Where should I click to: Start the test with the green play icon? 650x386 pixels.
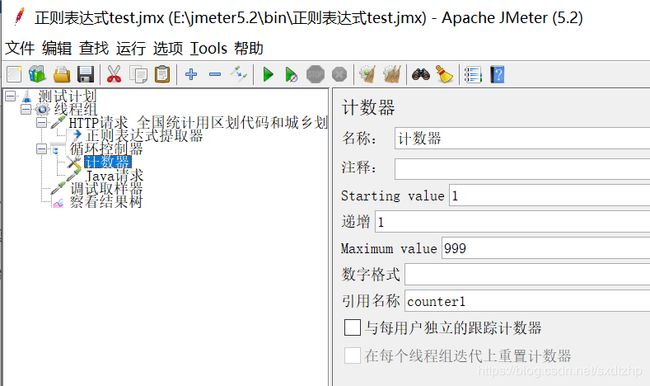[268, 75]
